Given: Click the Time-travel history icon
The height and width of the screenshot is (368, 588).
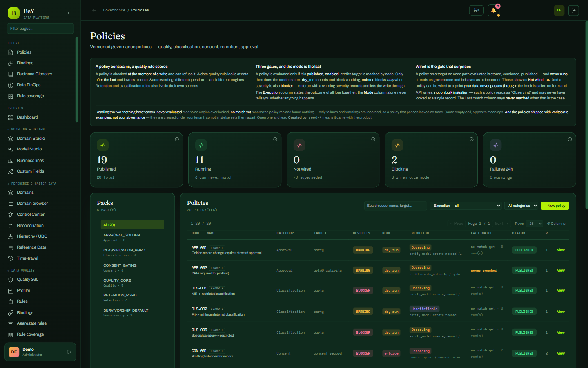Looking at the screenshot, I should [11, 258].
